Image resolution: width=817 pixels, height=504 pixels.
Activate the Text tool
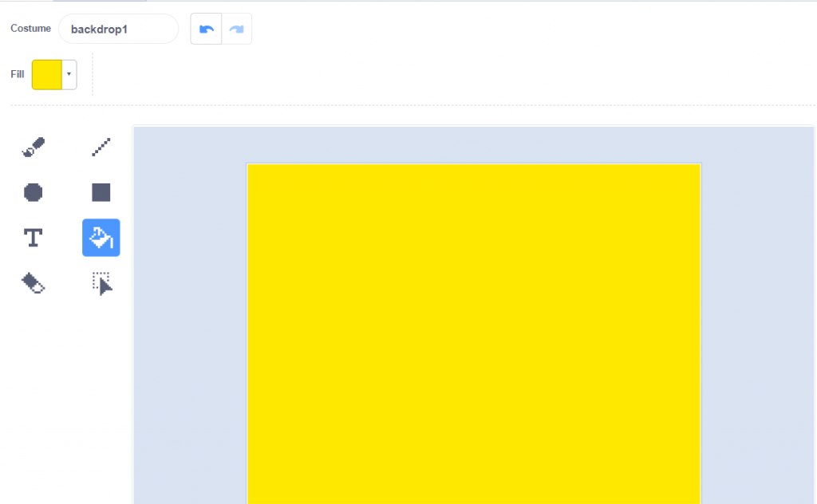pos(33,237)
